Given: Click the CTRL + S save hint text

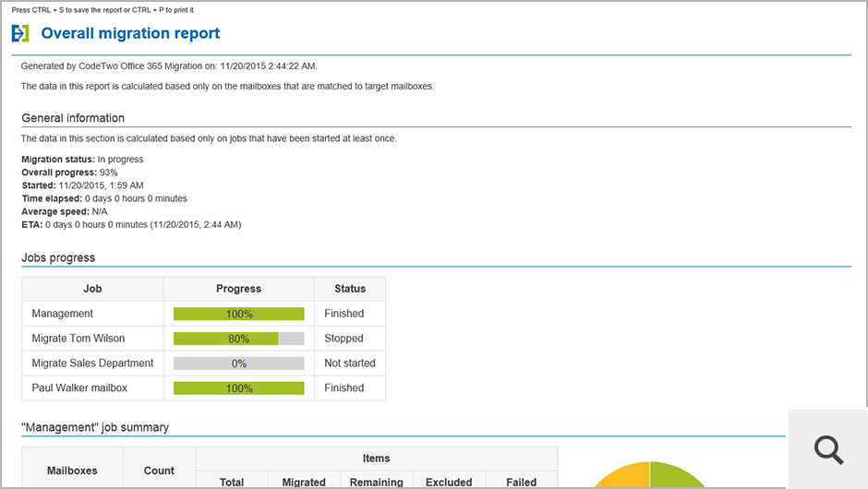Looking at the screenshot, I should click(103, 10).
